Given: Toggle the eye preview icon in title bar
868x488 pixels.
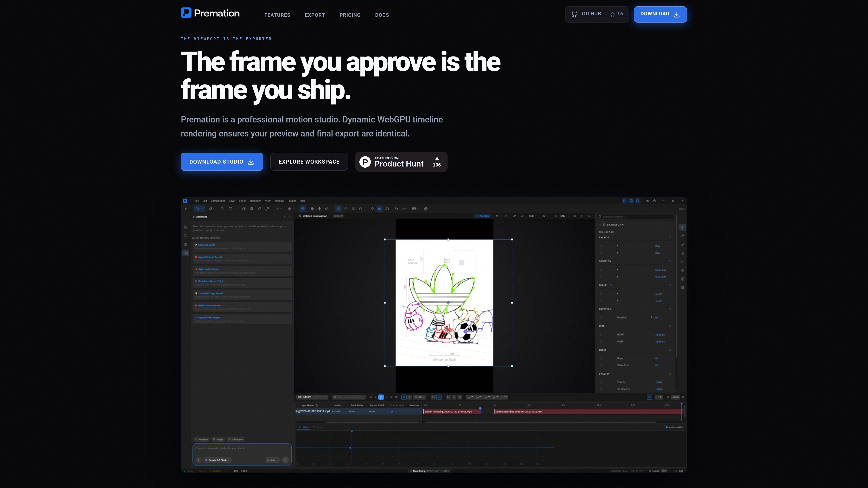Looking at the screenshot, I should click(x=648, y=201).
